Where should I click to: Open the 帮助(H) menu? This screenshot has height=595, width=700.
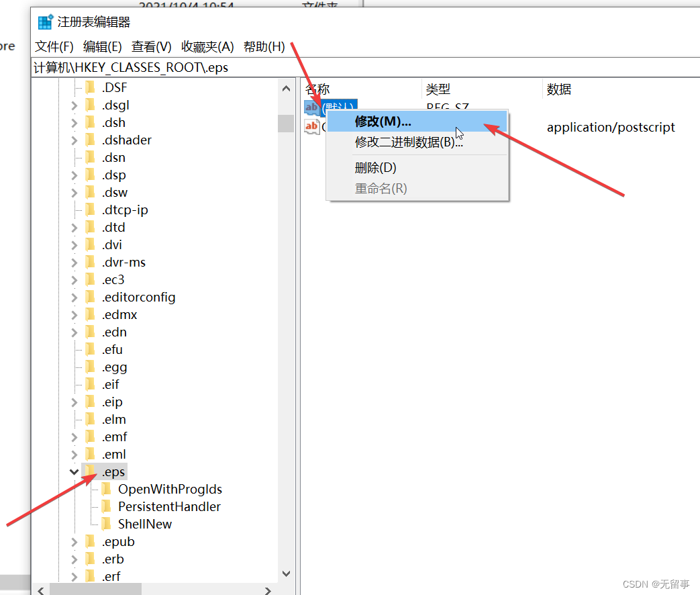(x=264, y=46)
